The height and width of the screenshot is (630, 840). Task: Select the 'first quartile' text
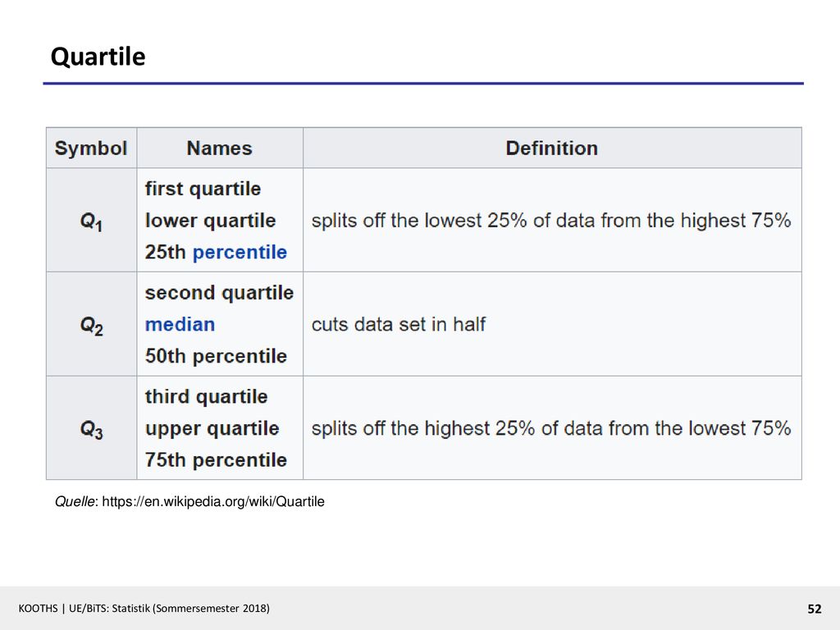point(203,189)
